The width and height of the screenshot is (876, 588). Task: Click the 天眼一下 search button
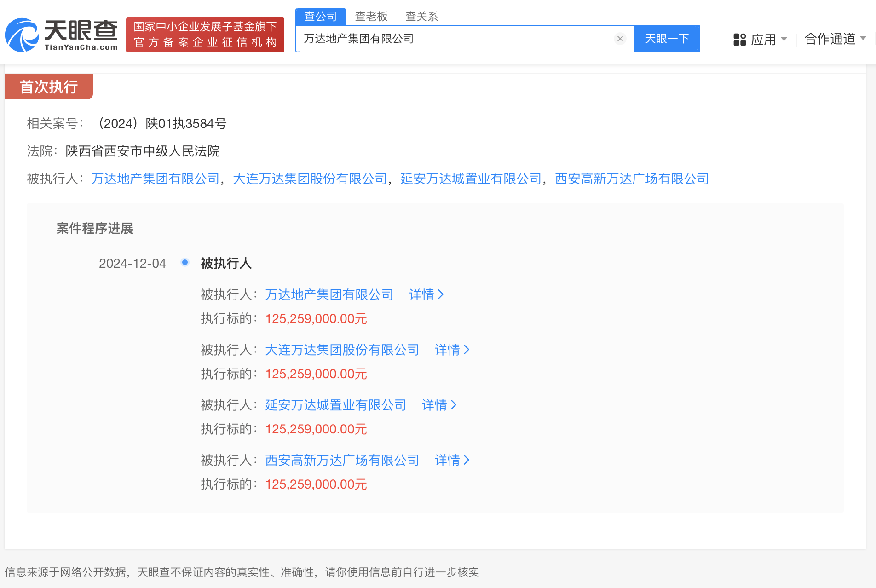pyautogui.click(x=667, y=39)
